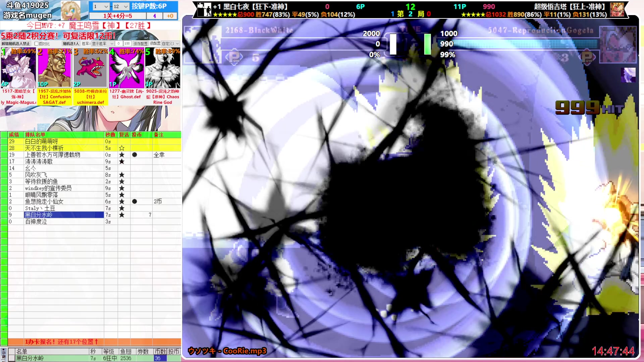This screenshot has height=362, width=644.
Task: Click the hollow star in 天不生我小襟祈 row
Action: [122, 148]
